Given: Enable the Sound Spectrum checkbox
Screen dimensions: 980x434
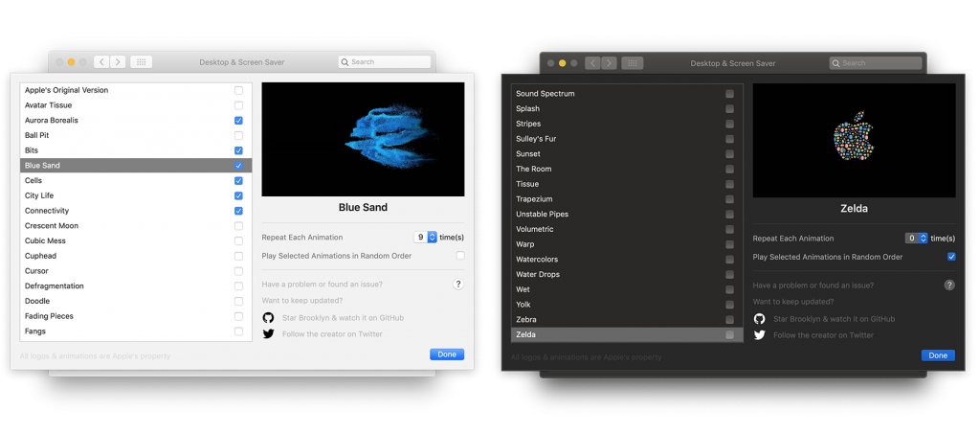Looking at the screenshot, I should pyautogui.click(x=730, y=94).
